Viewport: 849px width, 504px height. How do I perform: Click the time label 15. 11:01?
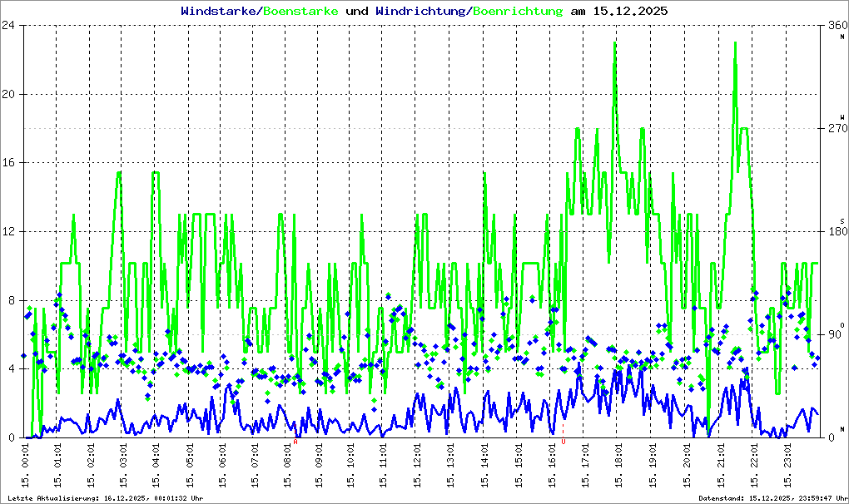[384, 465]
